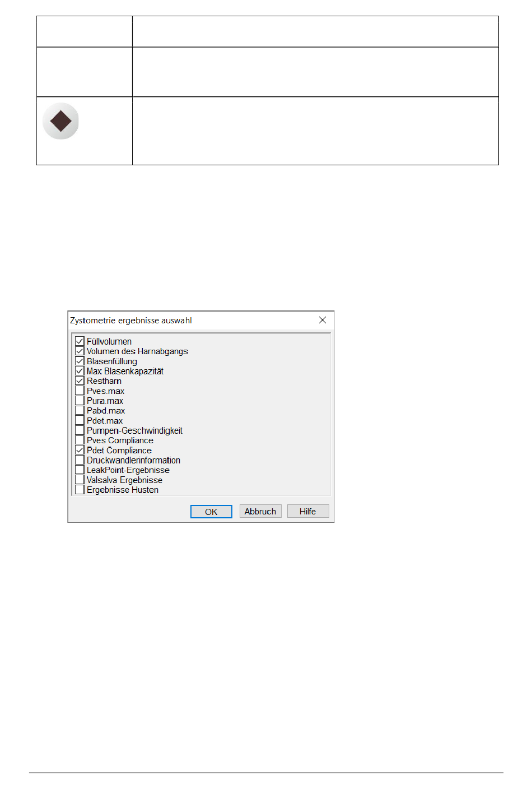Confirm selection with the OK button
The image size is (532, 789).
[x=211, y=512]
